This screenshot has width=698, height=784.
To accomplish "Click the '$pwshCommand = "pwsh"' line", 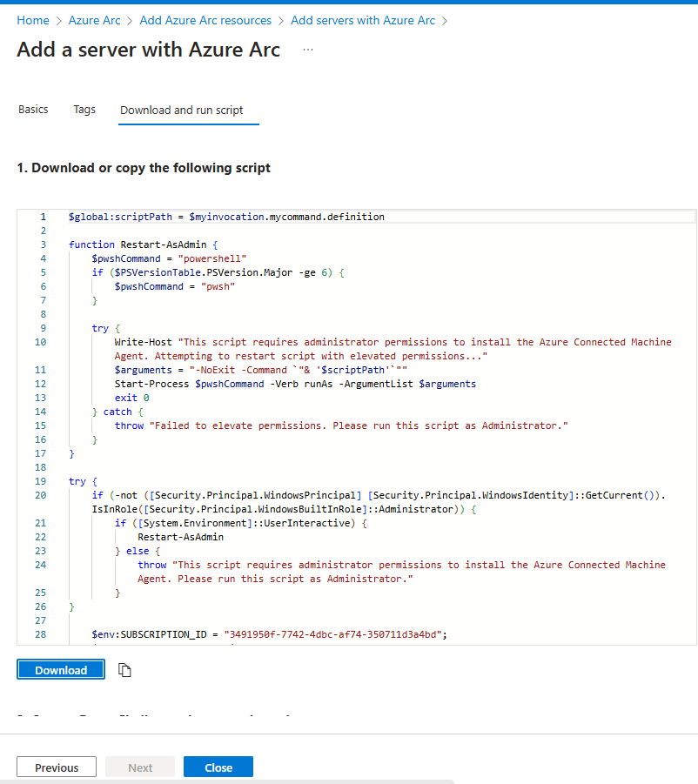I will click(174, 286).
